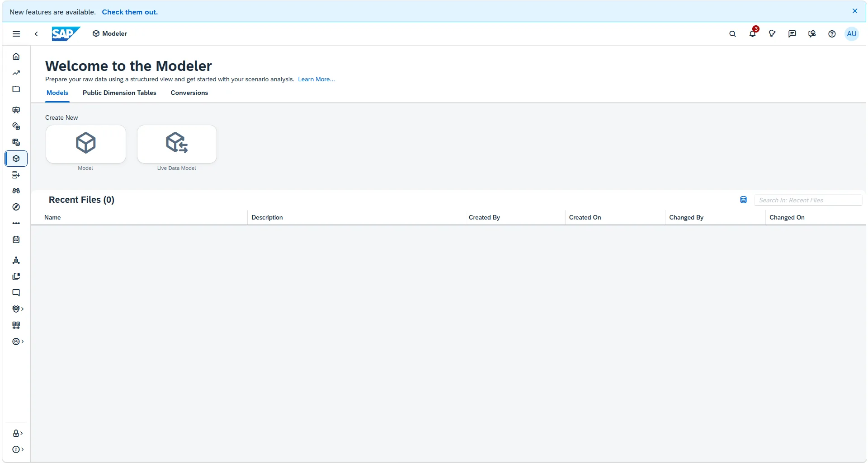The width and height of the screenshot is (868, 463).
Task: Open the Calendar sidebar icon
Action: (16, 239)
